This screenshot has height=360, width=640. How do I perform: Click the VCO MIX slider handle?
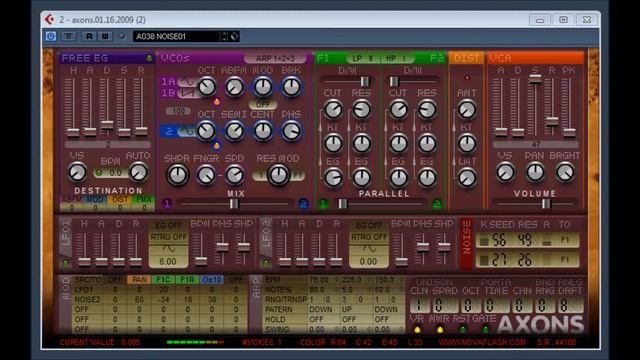(234, 203)
